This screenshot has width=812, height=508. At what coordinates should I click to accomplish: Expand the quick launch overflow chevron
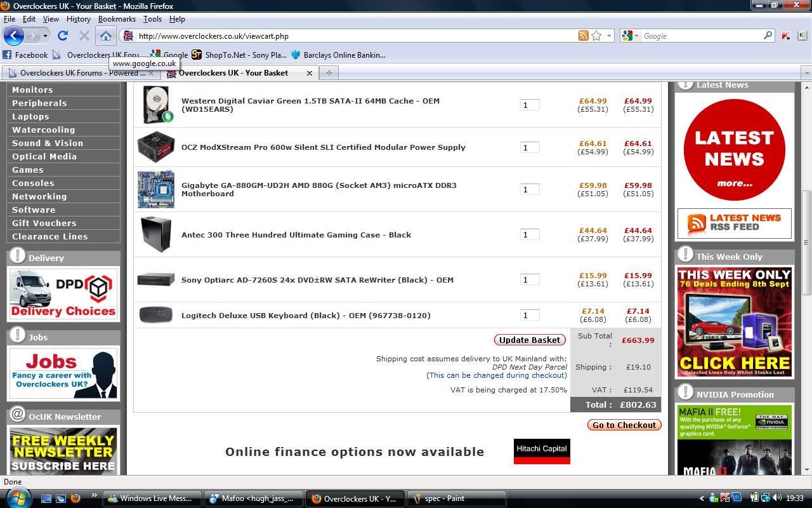[x=95, y=496]
